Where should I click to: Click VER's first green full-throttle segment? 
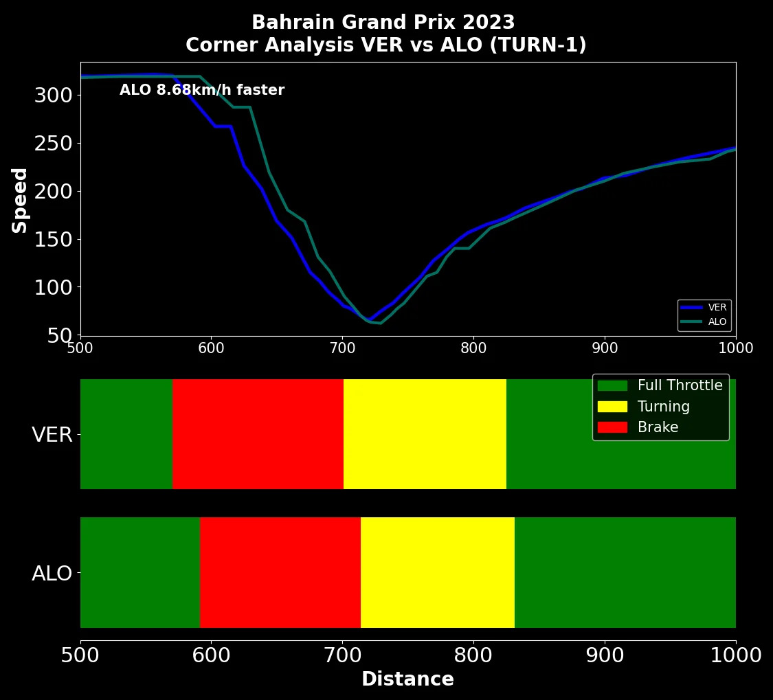(126, 434)
